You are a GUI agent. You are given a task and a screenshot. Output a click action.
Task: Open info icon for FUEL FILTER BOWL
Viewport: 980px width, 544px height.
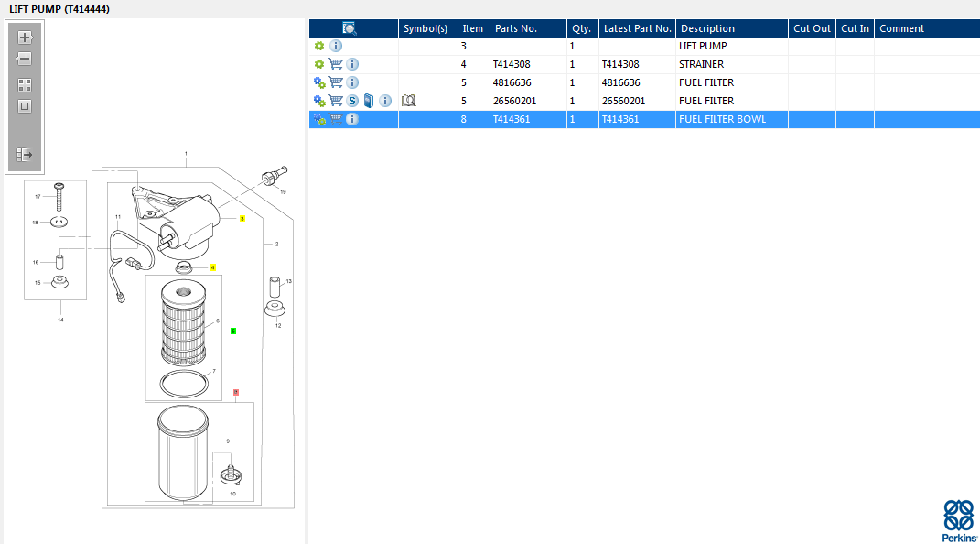pyautogui.click(x=352, y=119)
